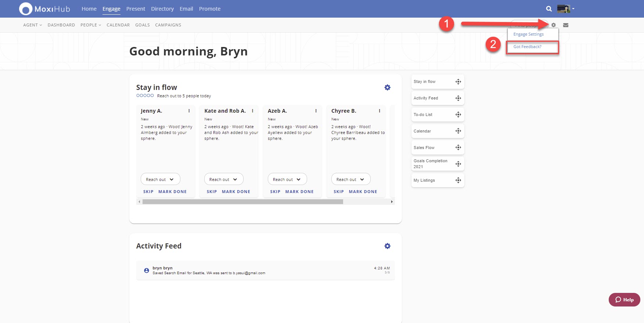Open the Engage settings gear icon

tap(554, 25)
